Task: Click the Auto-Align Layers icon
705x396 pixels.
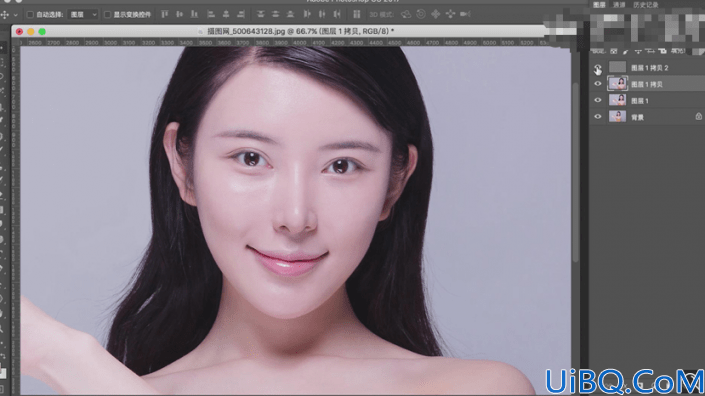Action: point(357,14)
